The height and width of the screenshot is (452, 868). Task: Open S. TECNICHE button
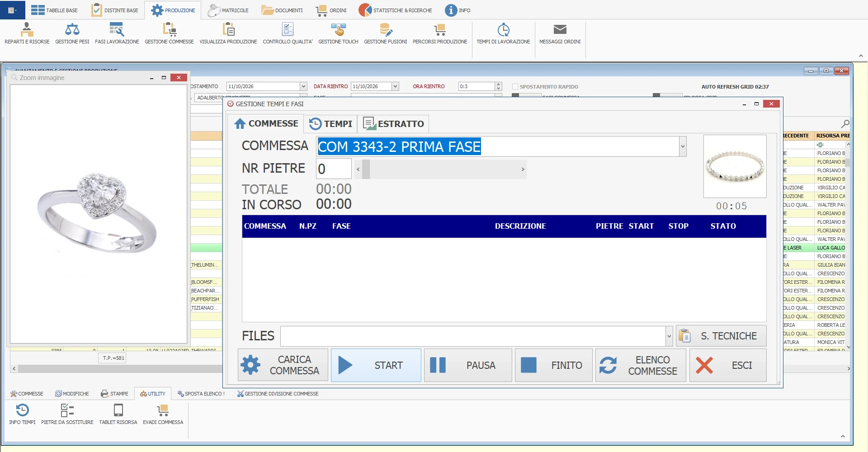pos(721,336)
